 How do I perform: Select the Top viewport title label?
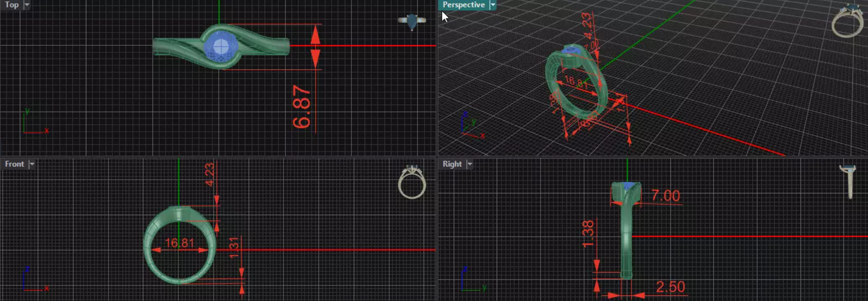12,5
